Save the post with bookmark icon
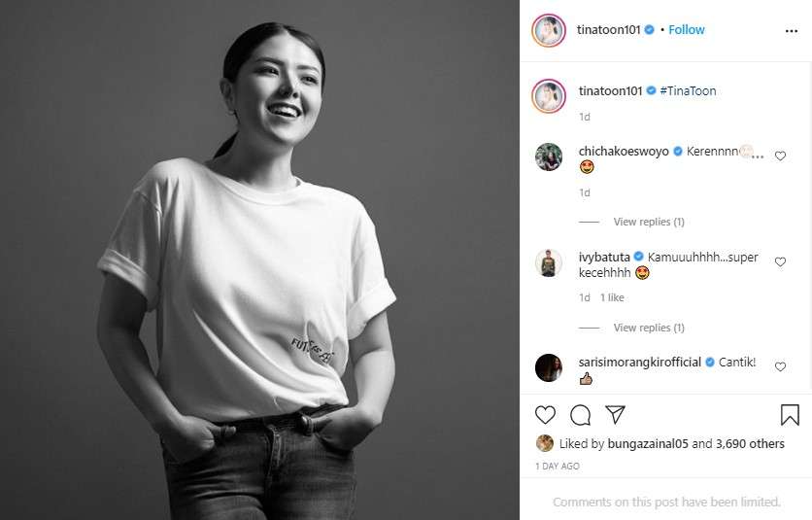 (x=790, y=415)
